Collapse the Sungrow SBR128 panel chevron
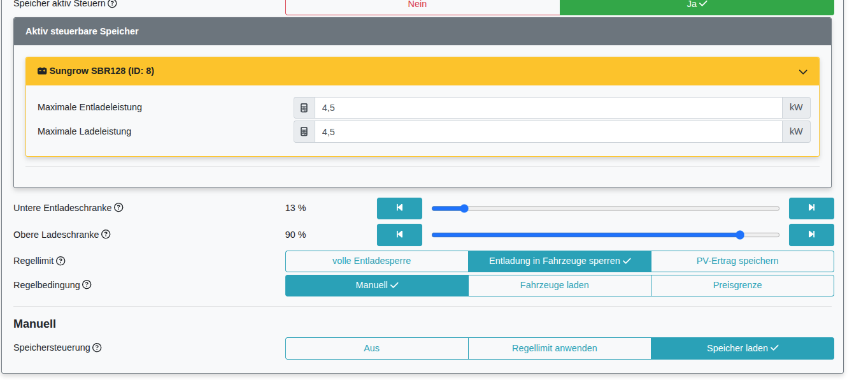868x380 pixels. point(803,71)
